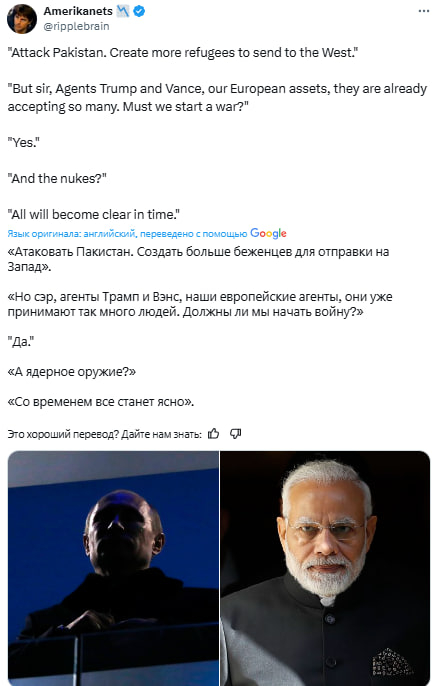
Task: Rate the translation with thumbs up
Action: (x=213, y=434)
